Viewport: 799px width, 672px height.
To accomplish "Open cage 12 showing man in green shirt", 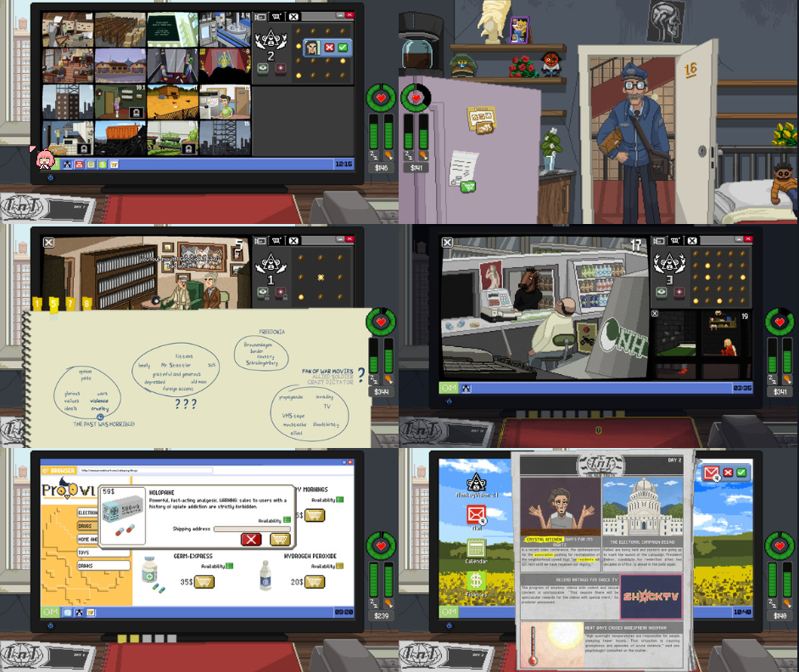I will 225,102.
